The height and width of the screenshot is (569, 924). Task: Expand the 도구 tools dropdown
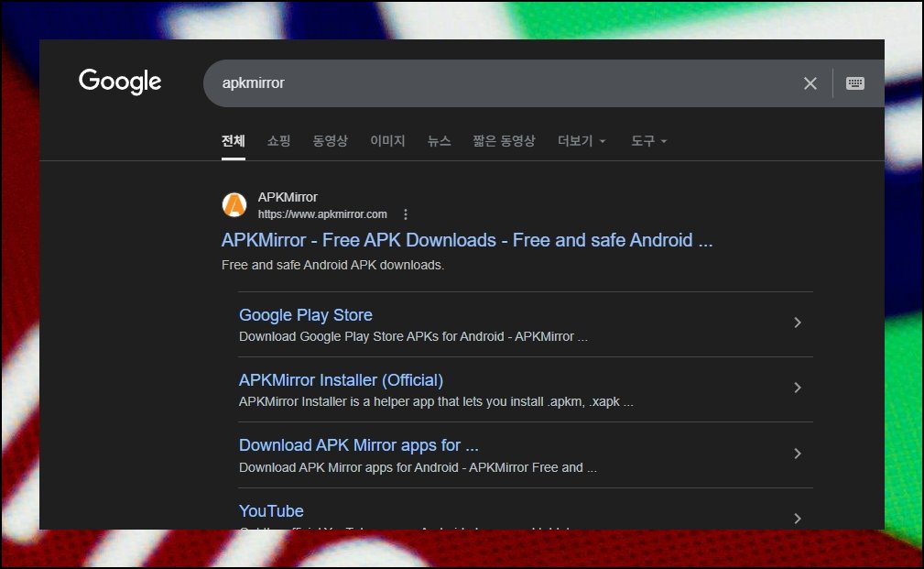[x=648, y=141]
